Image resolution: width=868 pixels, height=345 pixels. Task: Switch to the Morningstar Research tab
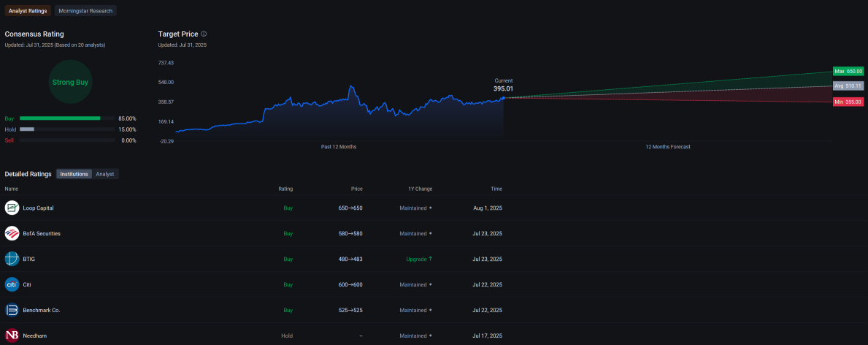click(x=86, y=10)
